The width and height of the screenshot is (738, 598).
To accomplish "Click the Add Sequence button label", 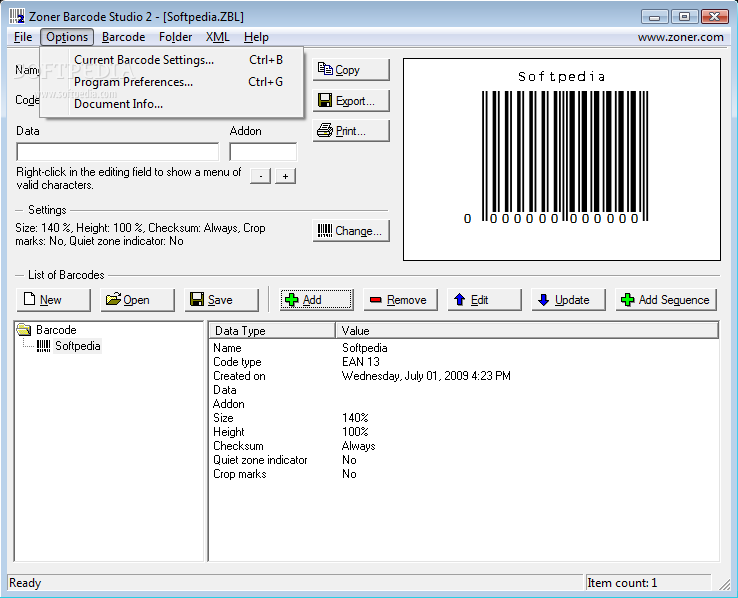I will [x=674, y=300].
